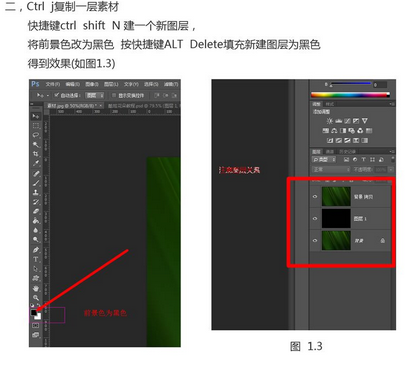The height and width of the screenshot is (370, 405).
Task: Add a Curves adjustment
Action: 347,121
